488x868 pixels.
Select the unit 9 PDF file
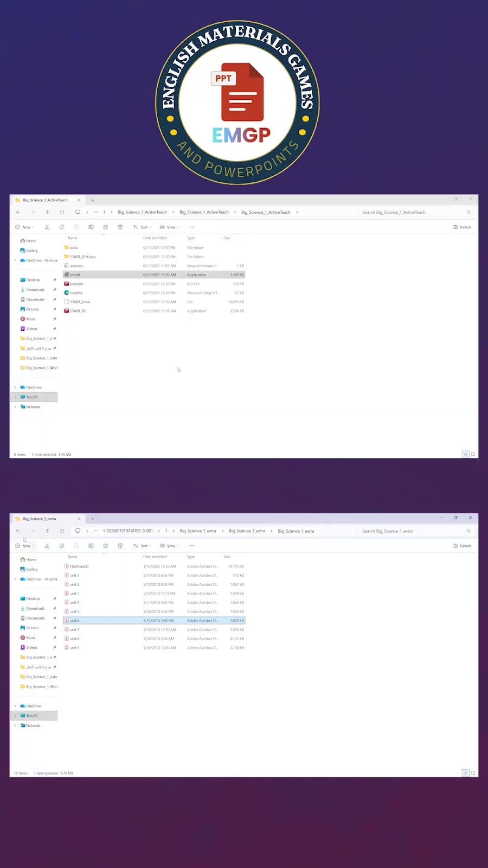pos(154,648)
